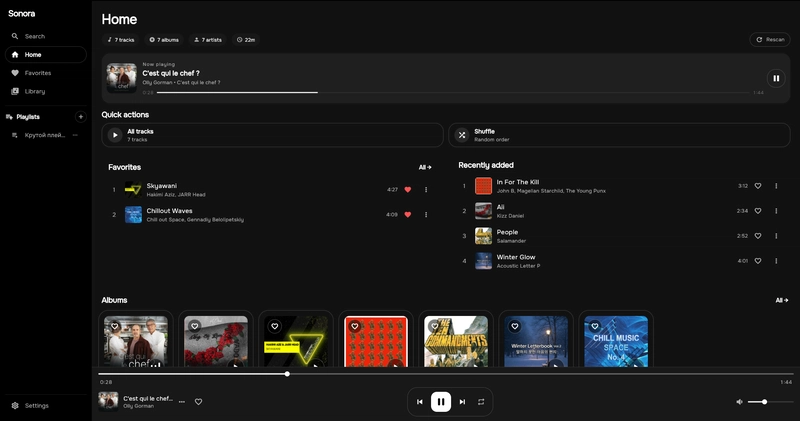
Task: Adjust the volume slider
Action: pyautogui.click(x=770, y=402)
